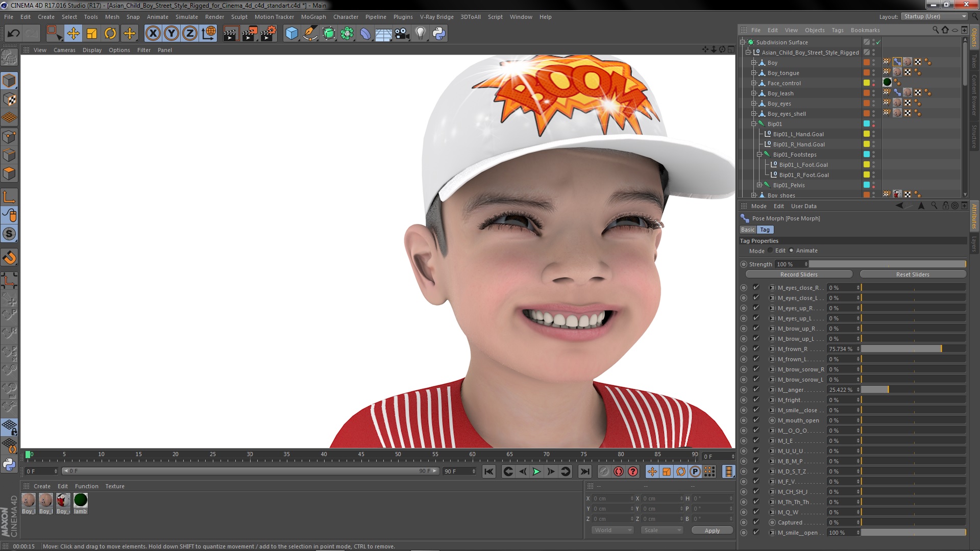Activate the Move tool
980x551 pixels.
(x=73, y=34)
